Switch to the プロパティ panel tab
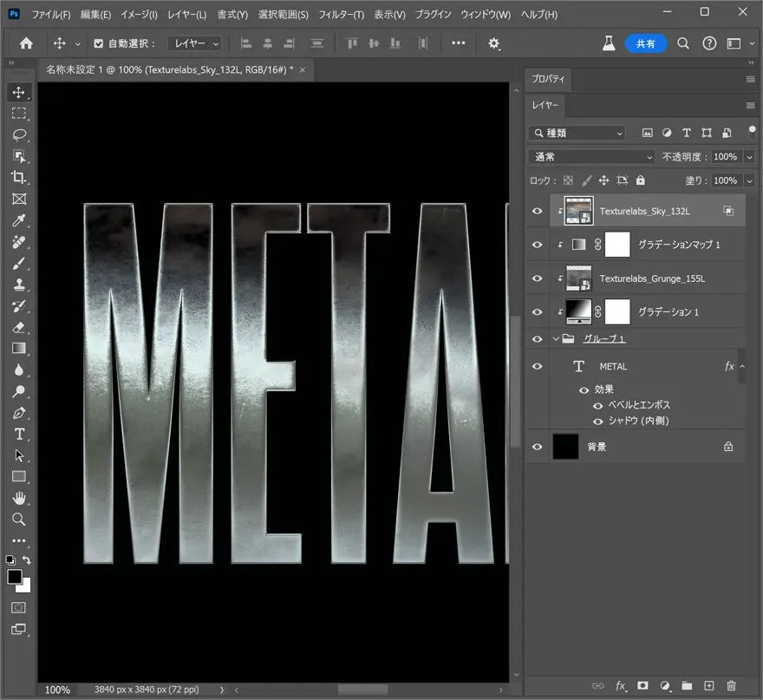This screenshot has height=700, width=763. (x=548, y=79)
